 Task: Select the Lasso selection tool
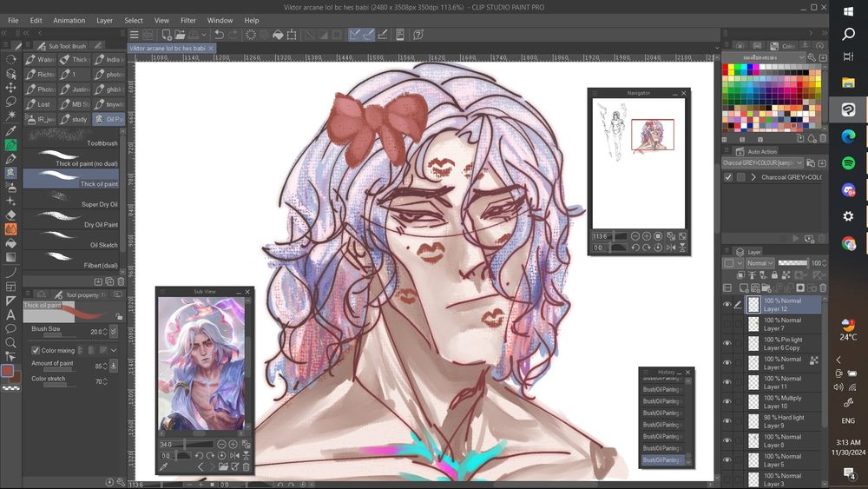tap(10, 102)
